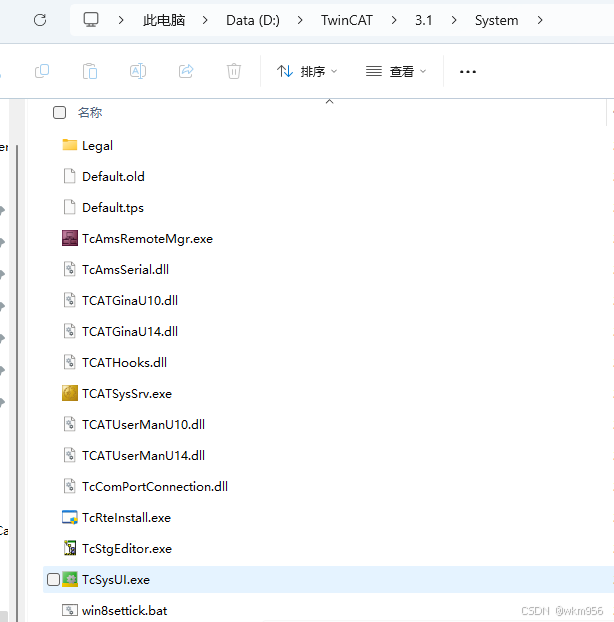Click the TcComPortConnection.dll file icon
Viewport: 614px width, 622px height.
click(x=70, y=486)
